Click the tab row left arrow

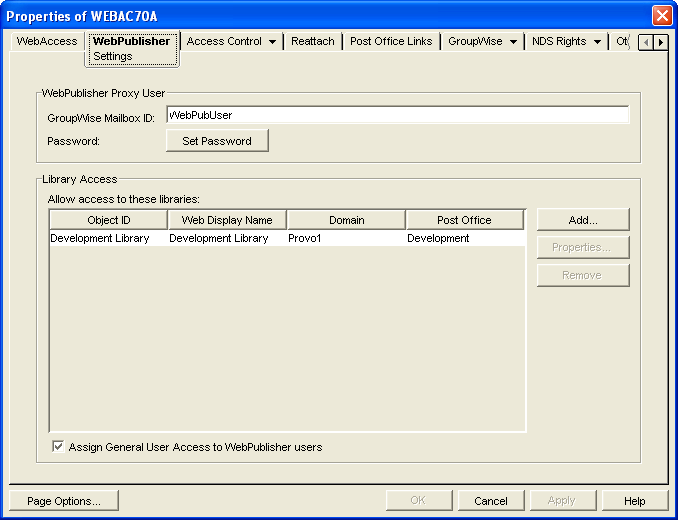pyautogui.click(x=646, y=42)
